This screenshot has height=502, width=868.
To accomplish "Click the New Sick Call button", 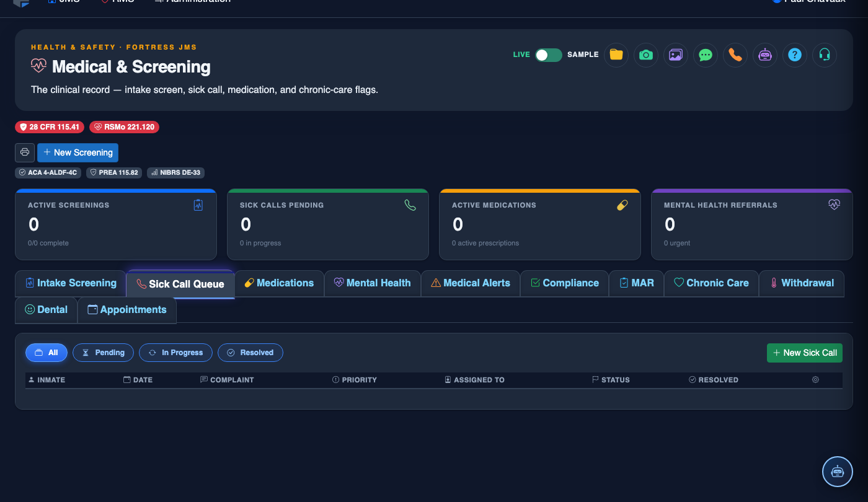I will [805, 353].
